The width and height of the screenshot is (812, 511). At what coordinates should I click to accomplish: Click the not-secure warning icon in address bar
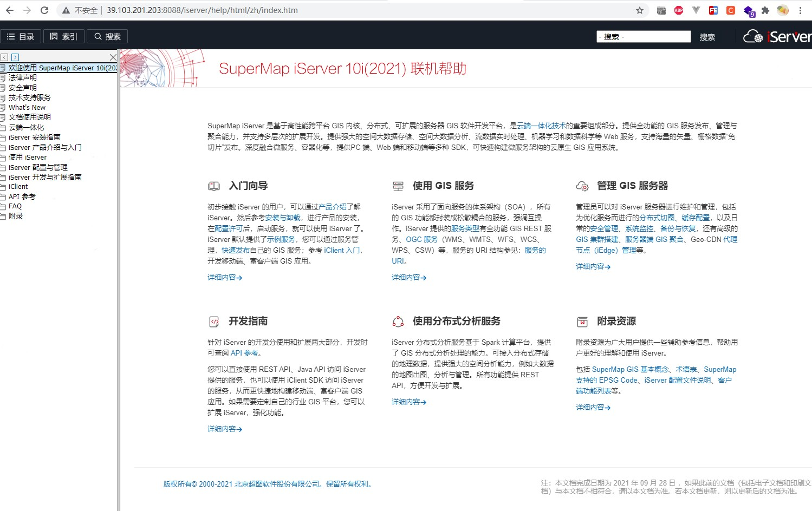pos(66,10)
